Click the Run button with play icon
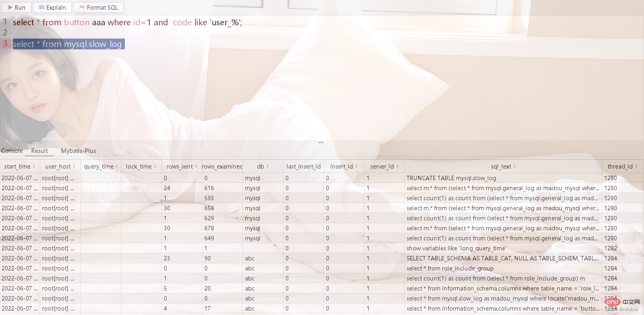Image resolution: width=644 pixels, height=315 pixels. point(16,8)
